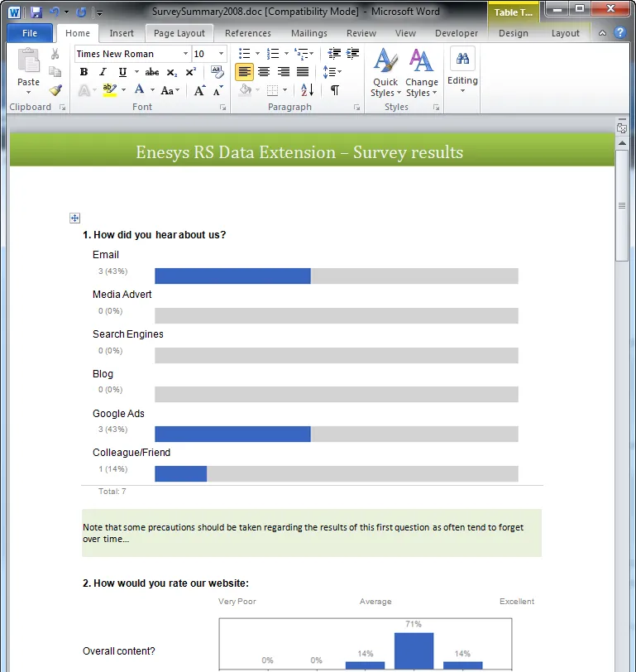Click the yellow text highlight color button

click(109, 90)
